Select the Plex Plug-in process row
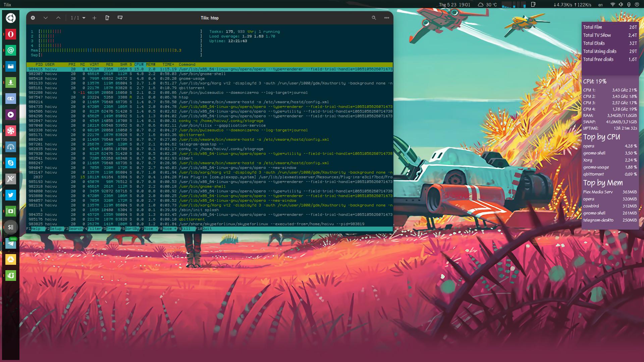This screenshot has height=362, width=644. click(209, 177)
